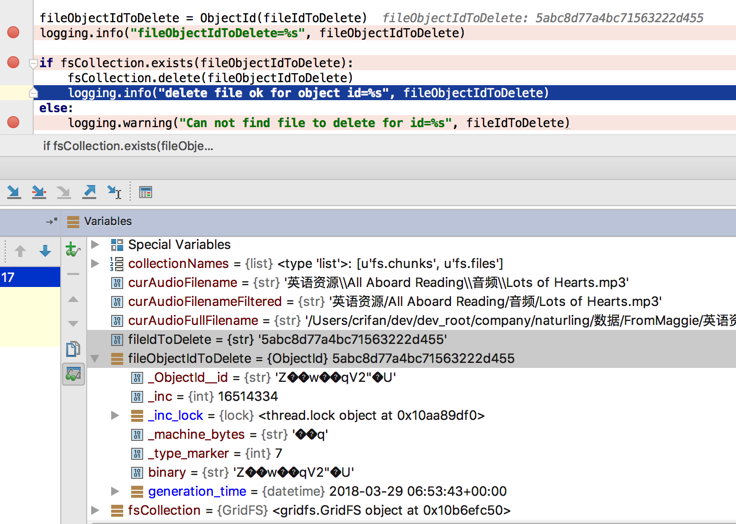The width and height of the screenshot is (736, 524).
Task: Select the _machine_bytes variable row
Action: point(411,434)
